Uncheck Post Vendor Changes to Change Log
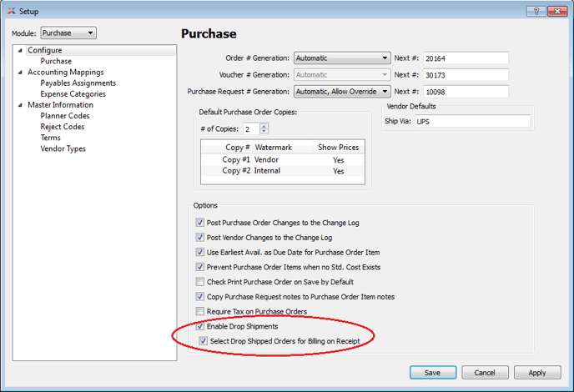This screenshot has width=574, height=392. pos(199,238)
